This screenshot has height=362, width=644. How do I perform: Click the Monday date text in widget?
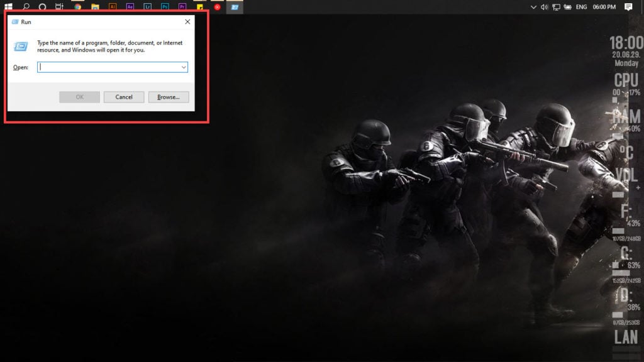tap(626, 63)
